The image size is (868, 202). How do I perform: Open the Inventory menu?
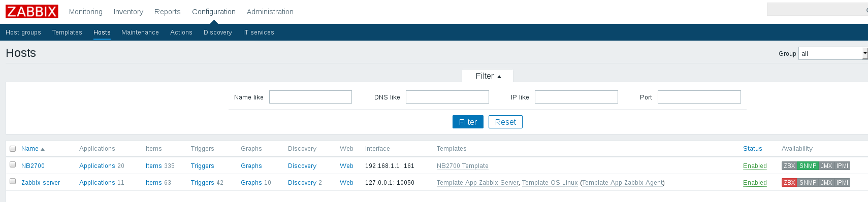tap(128, 12)
